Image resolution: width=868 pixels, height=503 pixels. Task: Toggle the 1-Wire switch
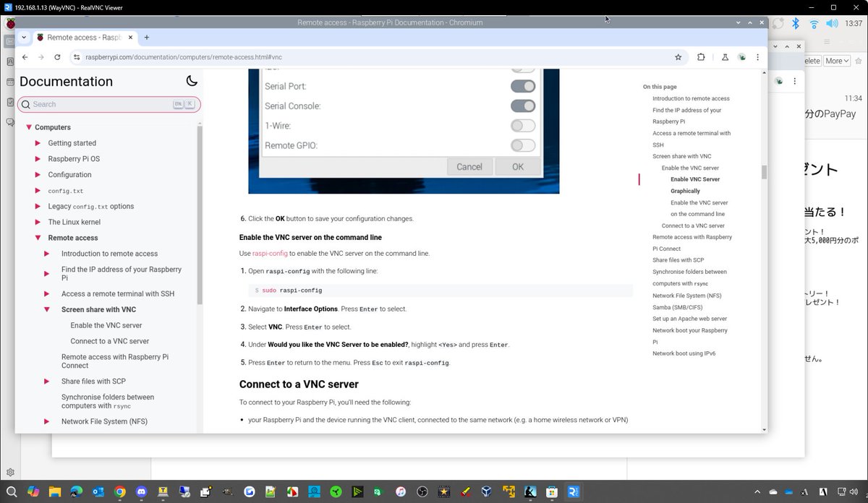(523, 126)
